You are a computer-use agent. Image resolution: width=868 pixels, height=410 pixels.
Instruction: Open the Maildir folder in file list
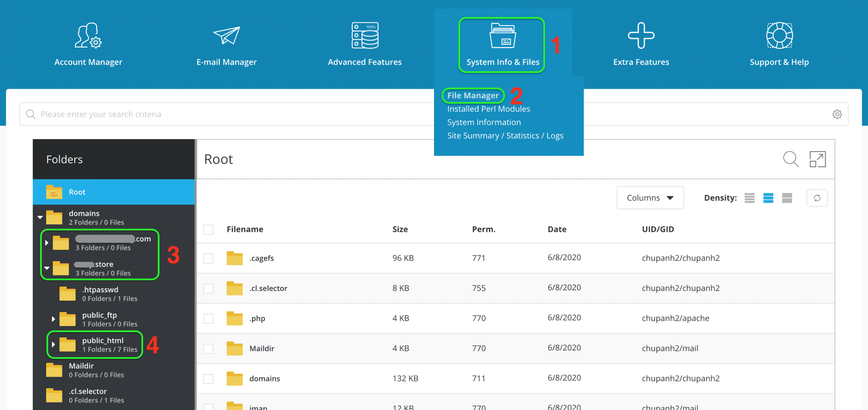click(261, 349)
